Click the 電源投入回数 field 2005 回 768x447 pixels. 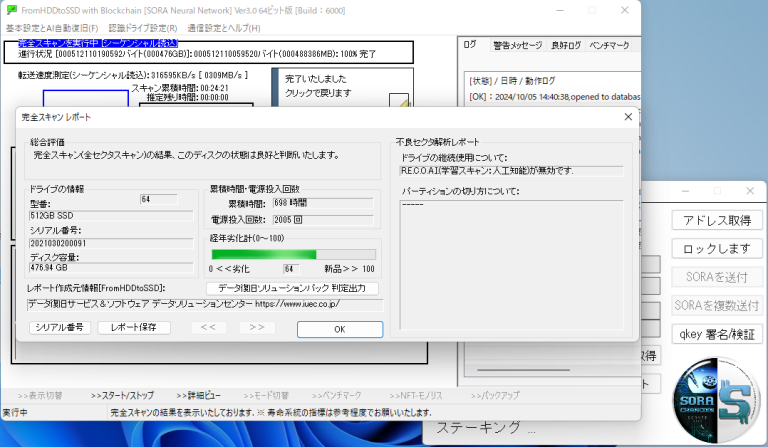[323, 220]
